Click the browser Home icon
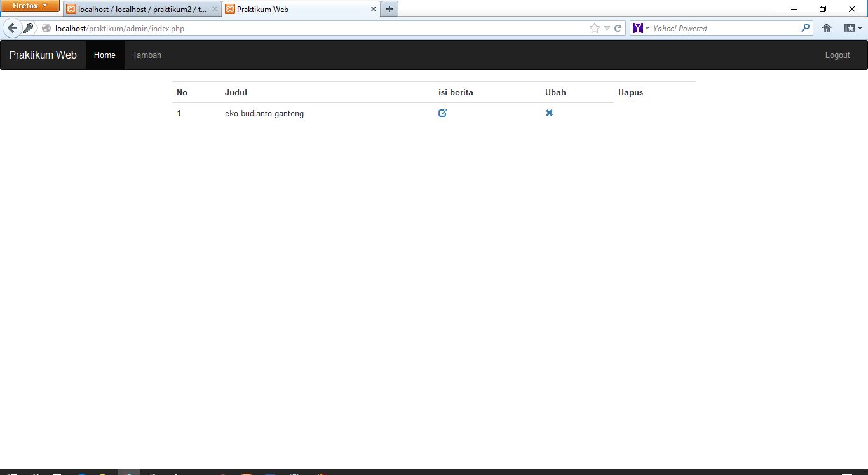868x475 pixels. pyautogui.click(x=826, y=28)
